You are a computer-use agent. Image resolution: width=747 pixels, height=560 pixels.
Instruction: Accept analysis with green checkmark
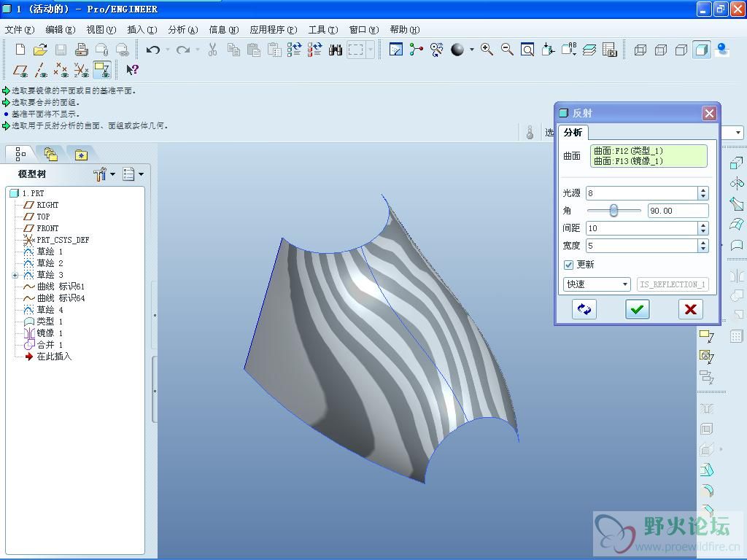click(637, 309)
